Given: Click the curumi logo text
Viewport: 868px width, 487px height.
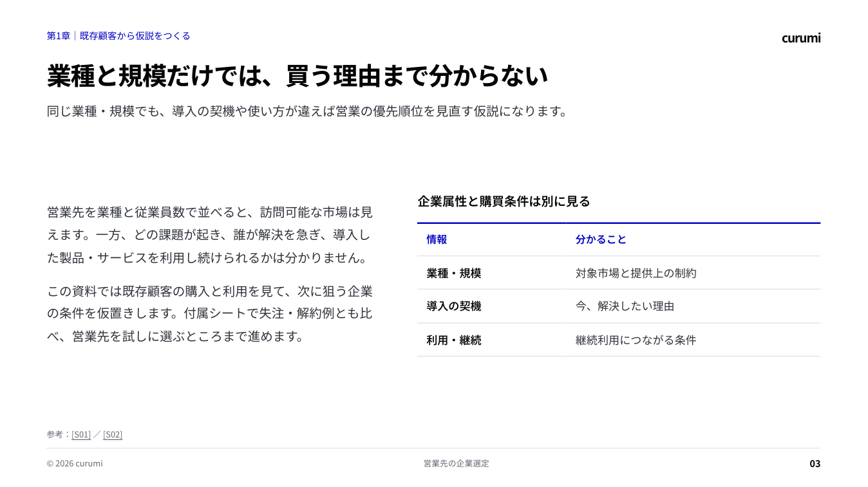Looking at the screenshot, I should (801, 38).
